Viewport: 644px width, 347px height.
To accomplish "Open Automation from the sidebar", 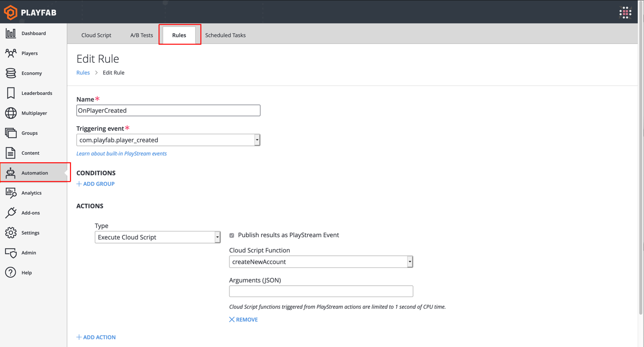I will (x=34, y=173).
